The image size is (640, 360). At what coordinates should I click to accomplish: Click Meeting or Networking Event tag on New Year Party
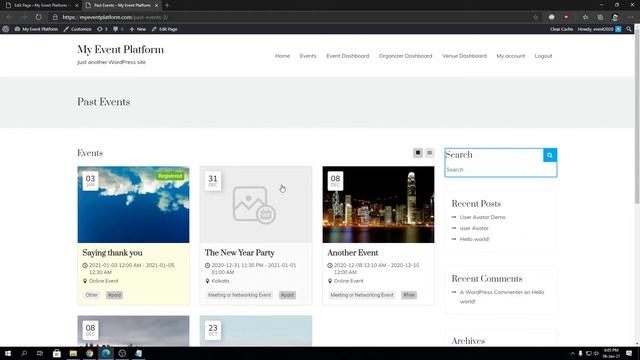(240, 295)
